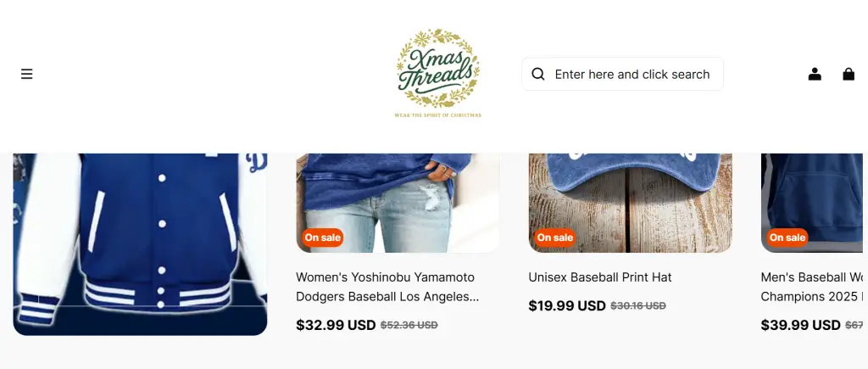Open the hamburger menu icon
This screenshot has height=369, width=868.
tap(26, 74)
